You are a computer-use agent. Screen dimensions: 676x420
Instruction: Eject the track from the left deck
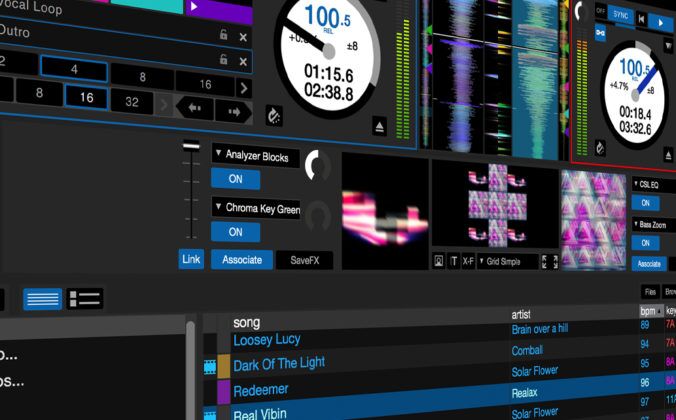click(x=379, y=127)
